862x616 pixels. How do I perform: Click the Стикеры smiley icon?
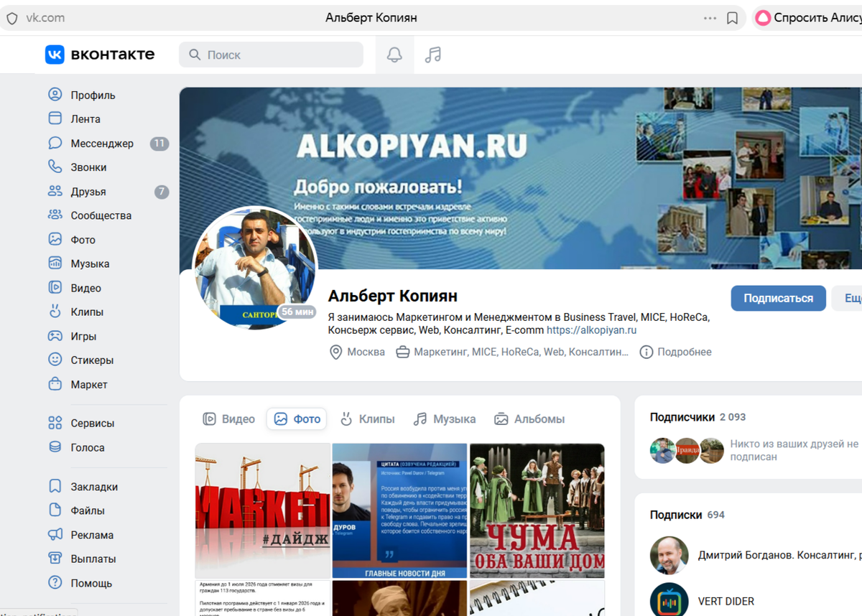[x=55, y=360]
